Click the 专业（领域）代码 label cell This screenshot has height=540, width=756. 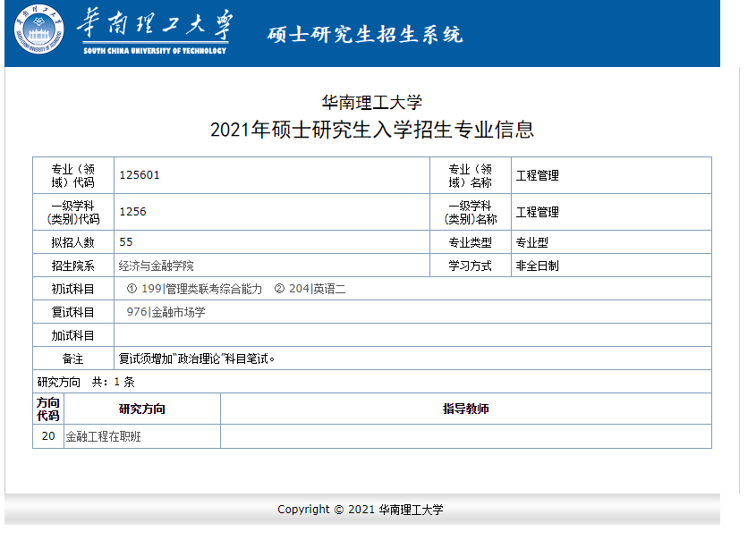click(x=73, y=175)
